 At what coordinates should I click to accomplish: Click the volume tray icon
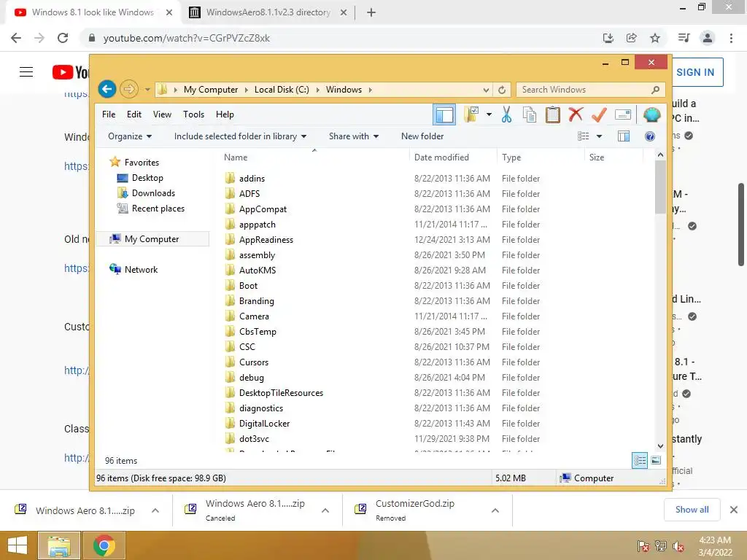678,547
